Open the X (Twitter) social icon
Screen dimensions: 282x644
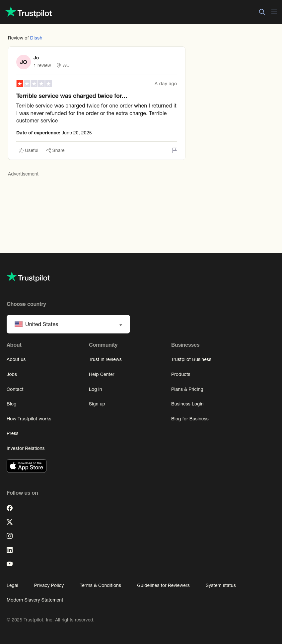[10, 522]
